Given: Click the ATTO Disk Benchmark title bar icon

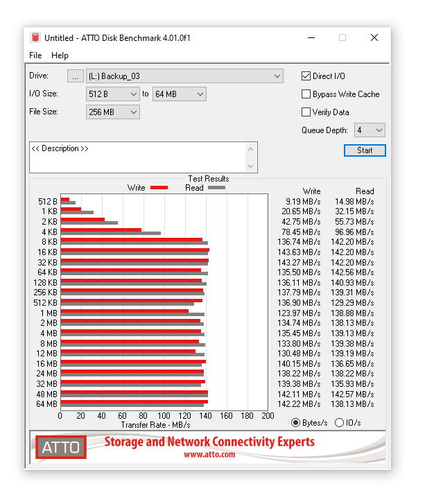Looking at the screenshot, I should point(35,37).
